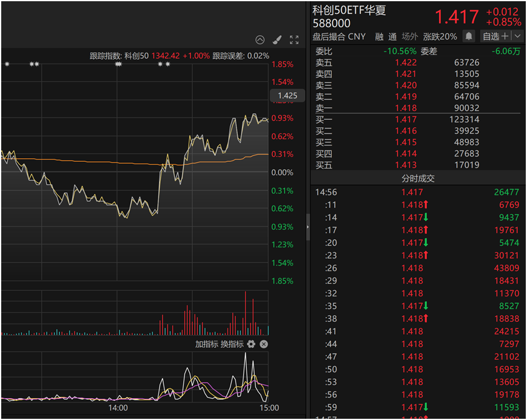Collapse the side panel divider arrow

(307, 227)
